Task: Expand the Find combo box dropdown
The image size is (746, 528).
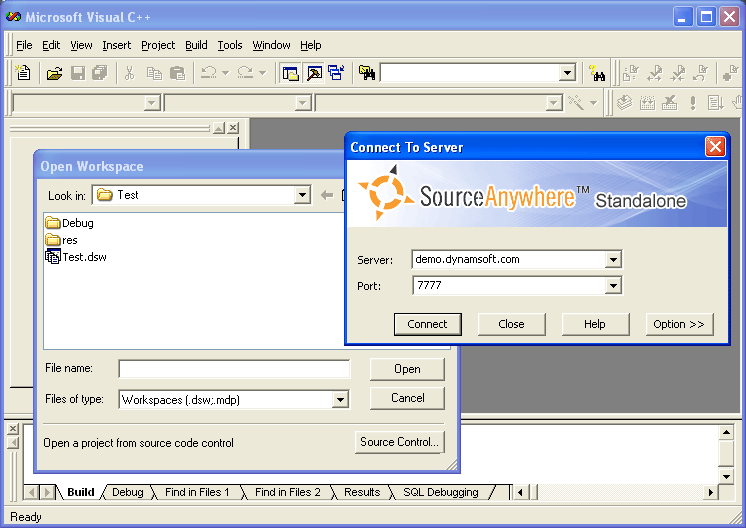Action: click(x=567, y=73)
